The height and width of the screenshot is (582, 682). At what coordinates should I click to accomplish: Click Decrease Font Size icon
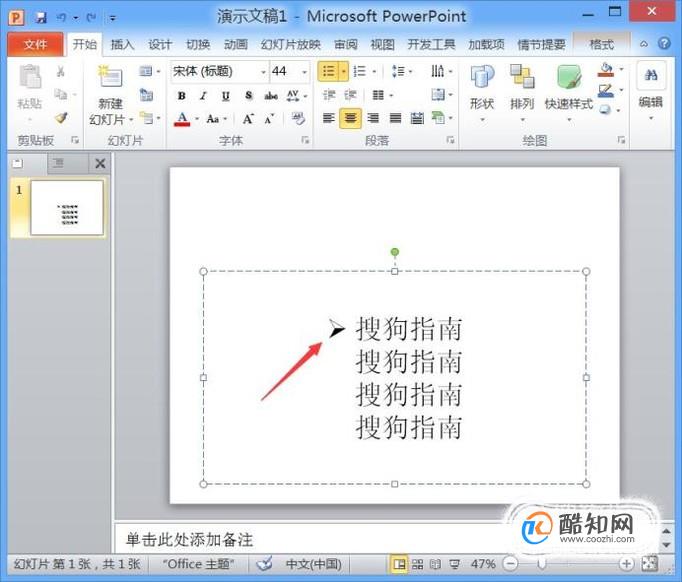coord(269,118)
